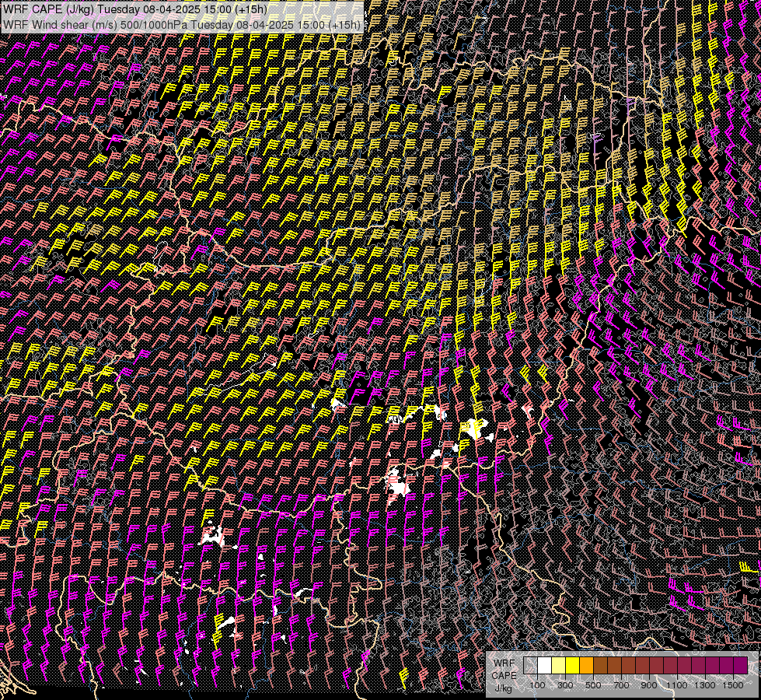The height and width of the screenshot is (700, 761).
Task: Click the WRF Wind shear 500/1000hPa title line
Action: [x=182, y=25]
